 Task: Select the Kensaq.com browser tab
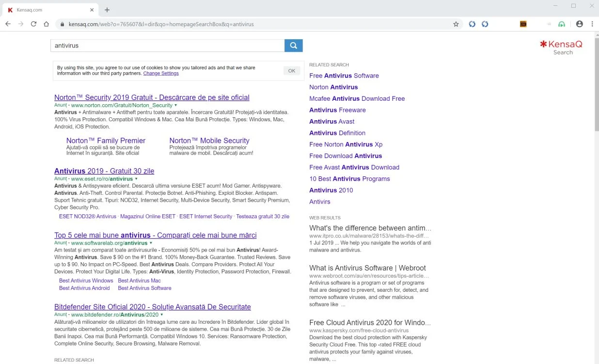point(51,10)
